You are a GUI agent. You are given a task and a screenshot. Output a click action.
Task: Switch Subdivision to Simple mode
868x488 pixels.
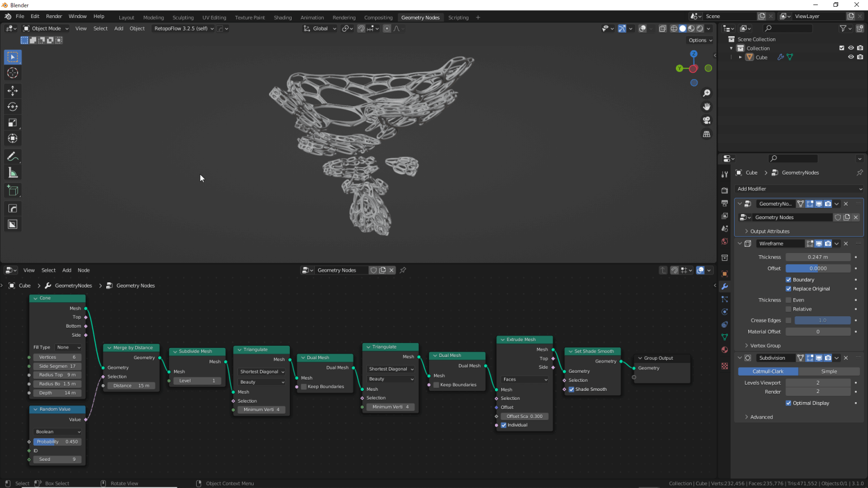829,371
